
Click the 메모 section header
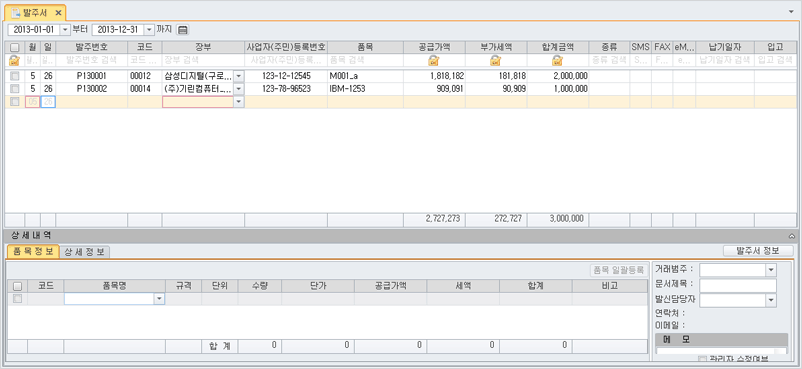pyautogui.click(x=721, y=339)
